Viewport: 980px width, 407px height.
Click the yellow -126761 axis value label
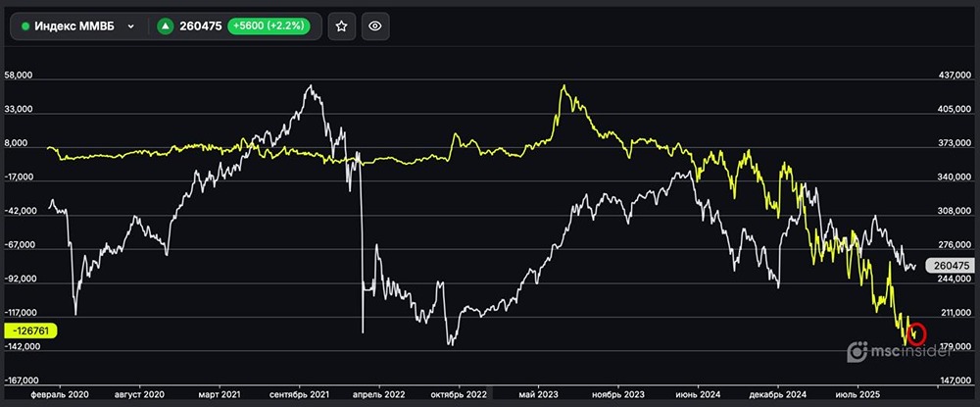(x=30, y=331)
